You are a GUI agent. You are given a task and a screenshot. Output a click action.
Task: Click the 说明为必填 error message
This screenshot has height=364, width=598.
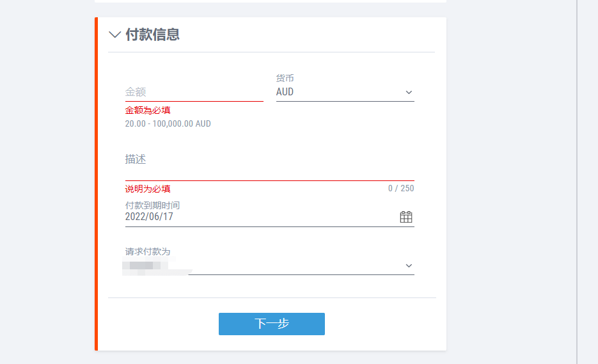coord(148,189)
